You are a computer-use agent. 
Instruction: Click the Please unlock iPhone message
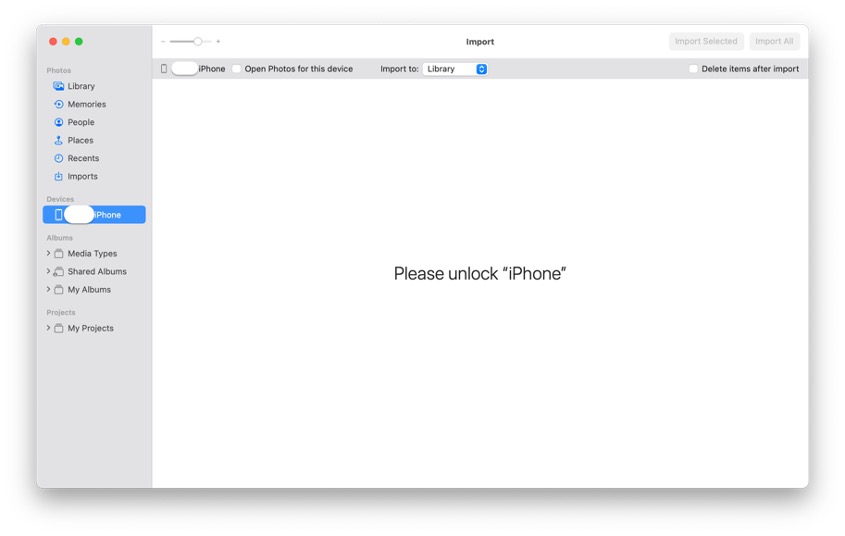click(x=479, y=274)
